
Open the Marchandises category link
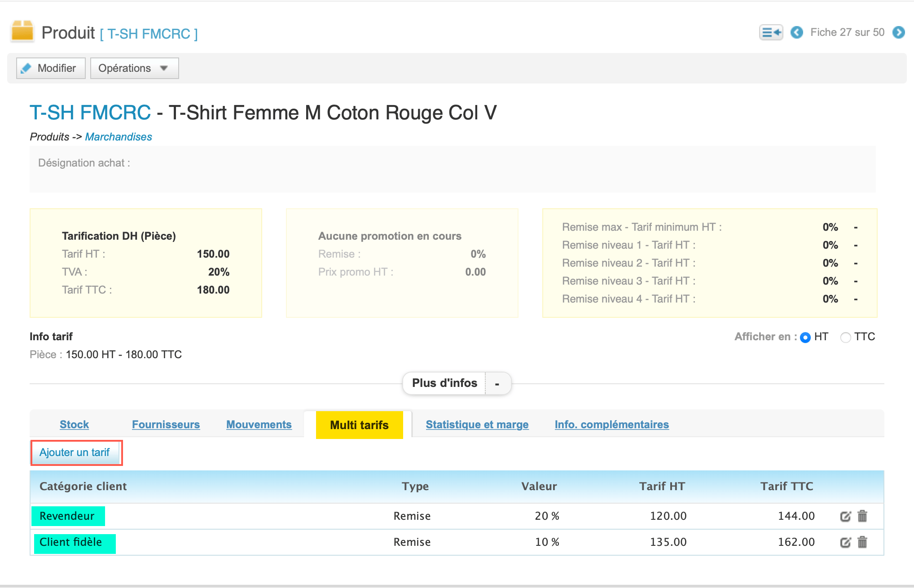(118, 136)
